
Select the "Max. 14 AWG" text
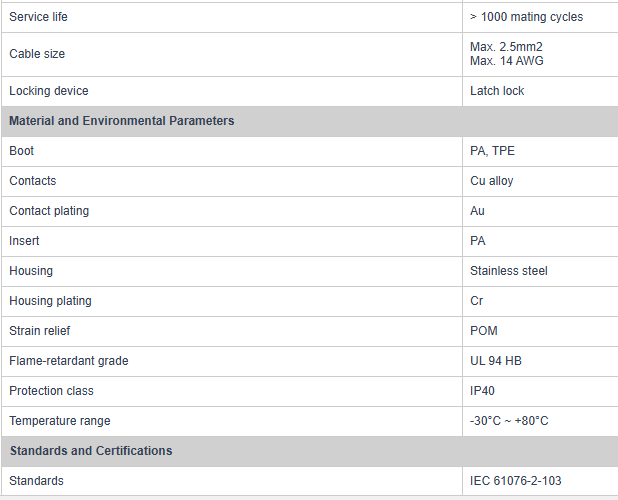tap(506, 61)
